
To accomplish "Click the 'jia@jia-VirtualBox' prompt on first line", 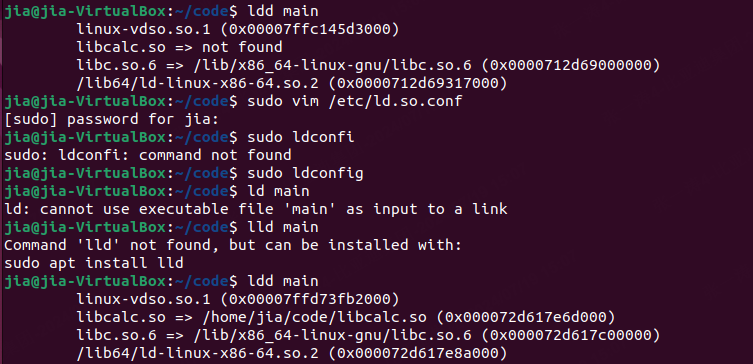I will point(85,11).
